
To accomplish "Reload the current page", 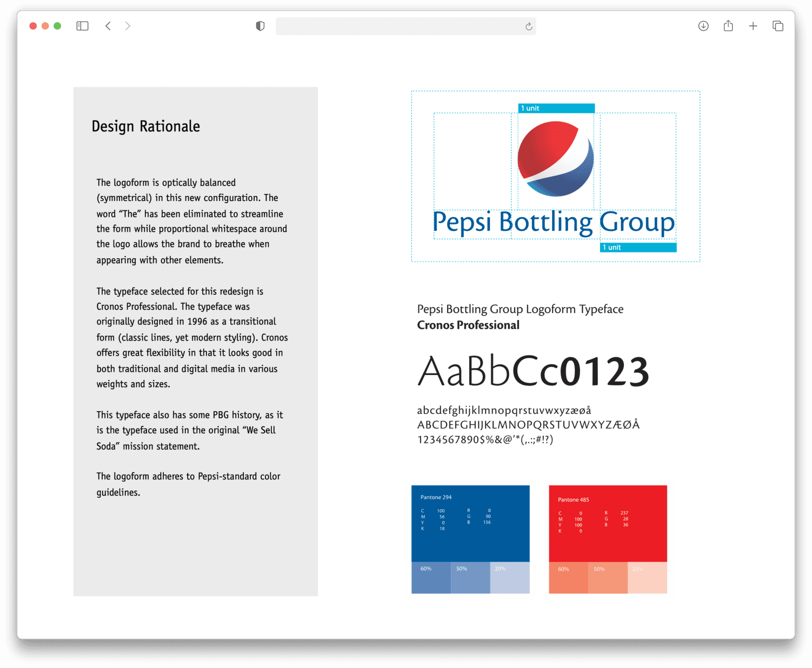I will tap(529, 26).
